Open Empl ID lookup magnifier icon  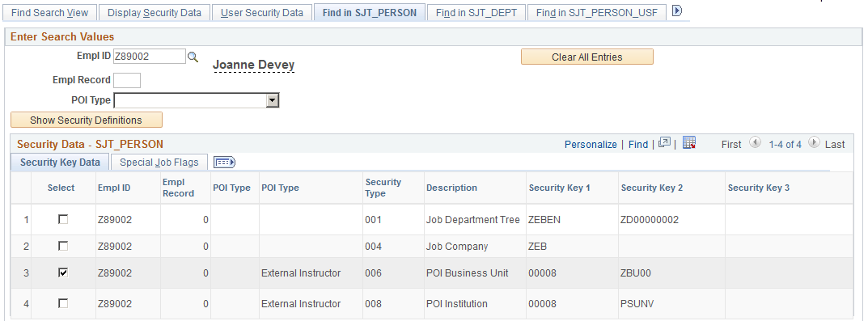[x=192, y=57]
